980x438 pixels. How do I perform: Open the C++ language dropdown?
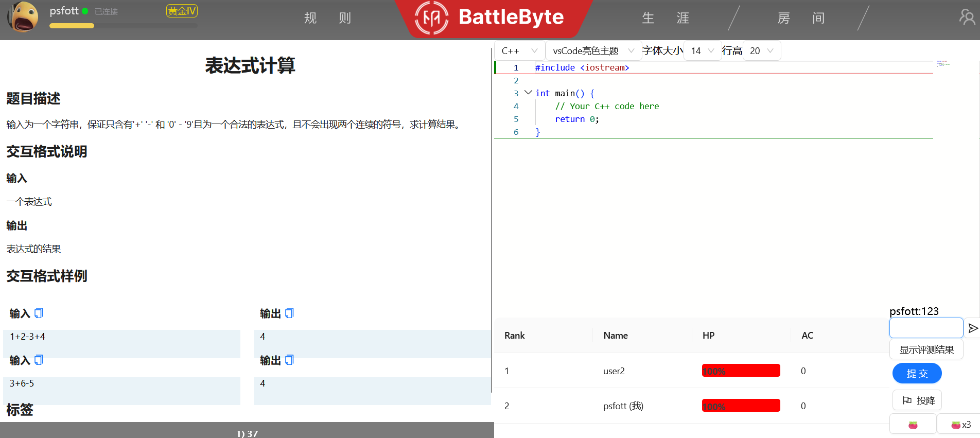point(519,51)
